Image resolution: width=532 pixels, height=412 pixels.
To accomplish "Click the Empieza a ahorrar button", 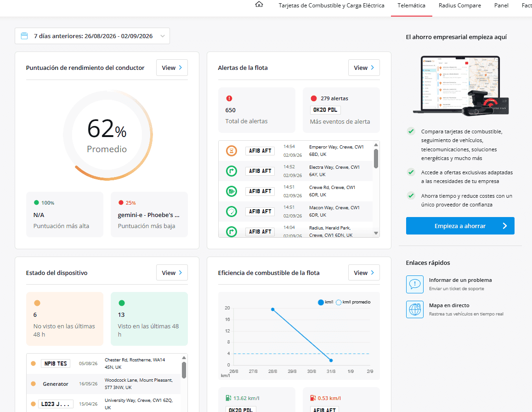I will [x=460, y=226].
